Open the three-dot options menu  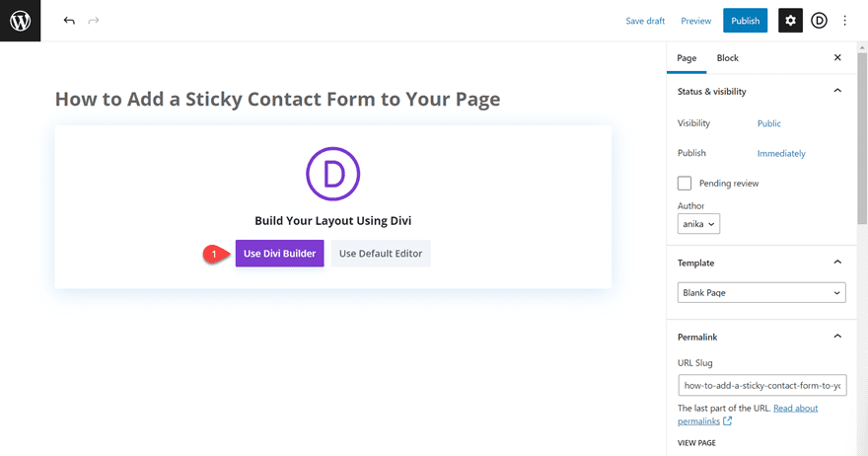point(844,21)
